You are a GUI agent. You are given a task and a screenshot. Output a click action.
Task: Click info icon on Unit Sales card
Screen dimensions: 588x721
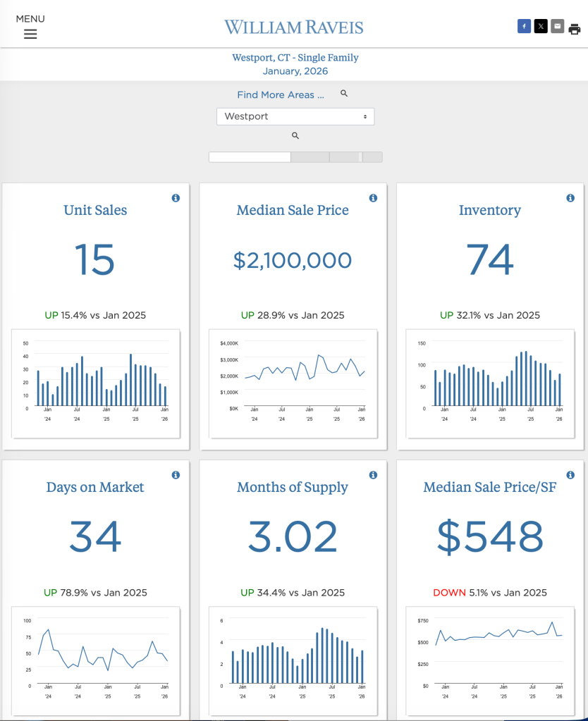(x=176, y=198)
